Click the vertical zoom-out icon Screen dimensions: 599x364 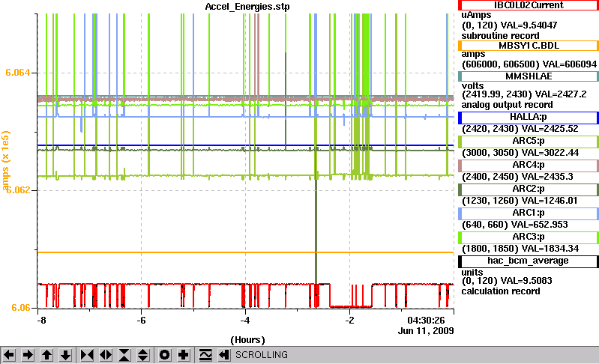coord(143,355)
